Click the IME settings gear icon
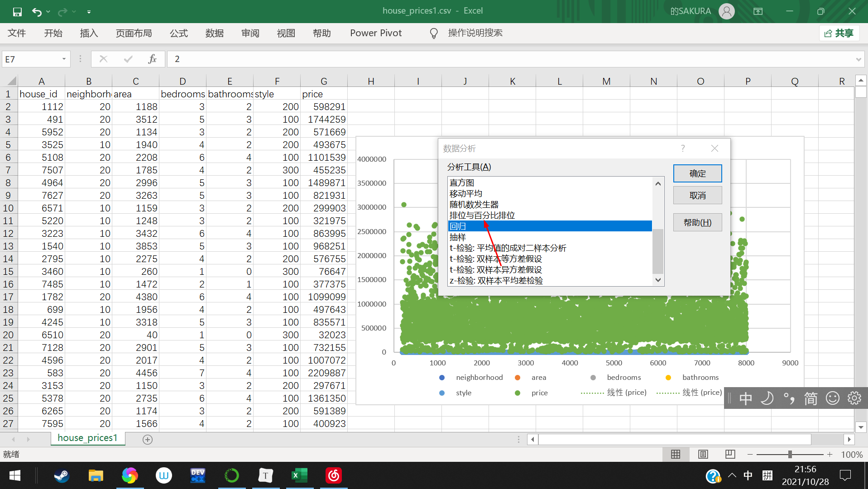The width and height of the screenshot is (868, 489). (854, 398)
